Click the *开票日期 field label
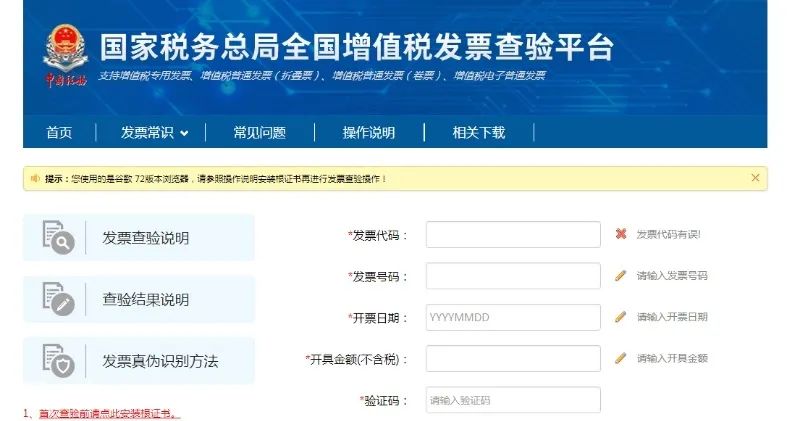Image resolution: width=791 pixels, height=421 pixels. click(377, 318)
